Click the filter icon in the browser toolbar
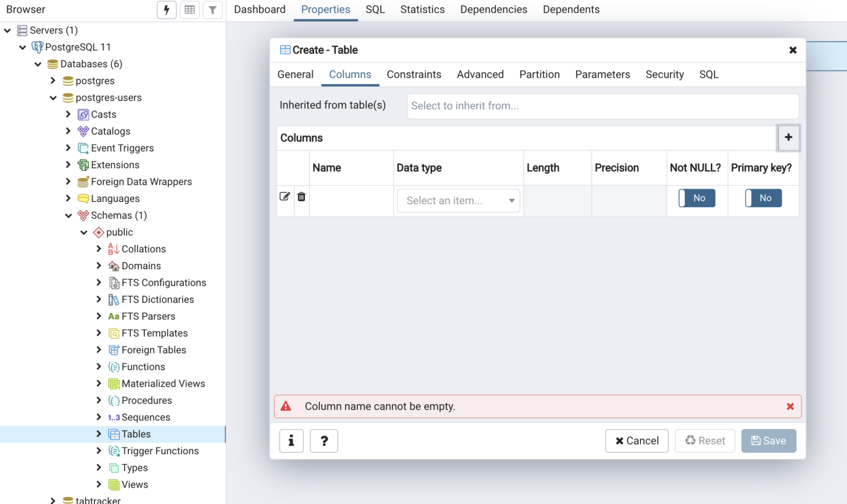The height and width of the screenshot is (504, 847). coord(213,9)
